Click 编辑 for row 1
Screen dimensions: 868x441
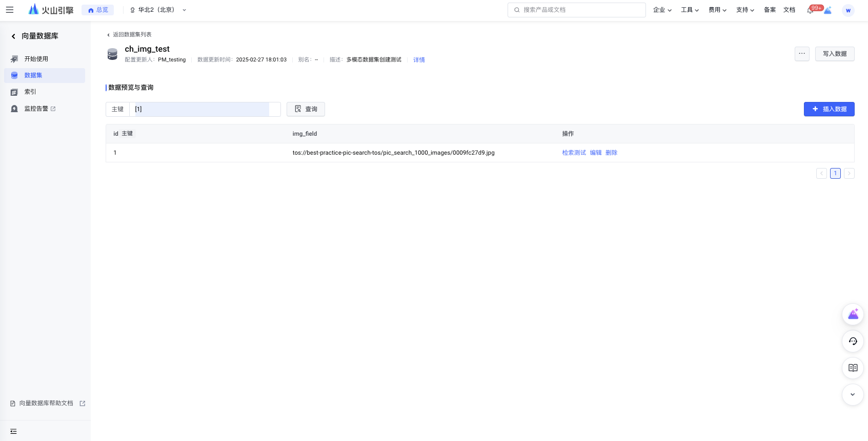point(596,153)
